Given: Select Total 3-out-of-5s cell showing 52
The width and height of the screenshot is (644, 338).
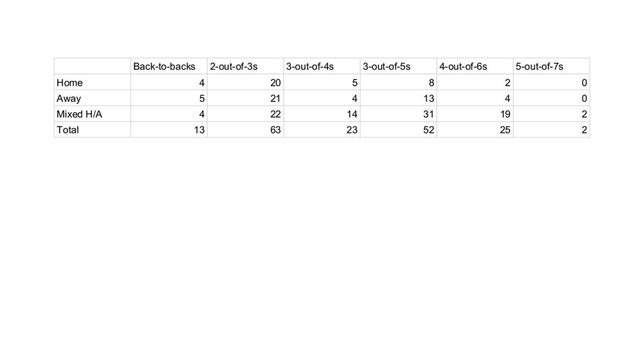Looking at the screenshot, I should [x=428, y=130].
